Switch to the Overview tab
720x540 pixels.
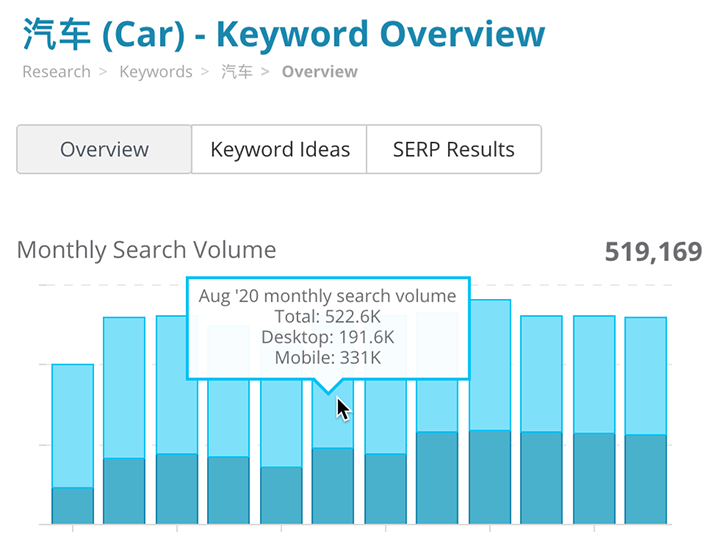tap(104, 150)
